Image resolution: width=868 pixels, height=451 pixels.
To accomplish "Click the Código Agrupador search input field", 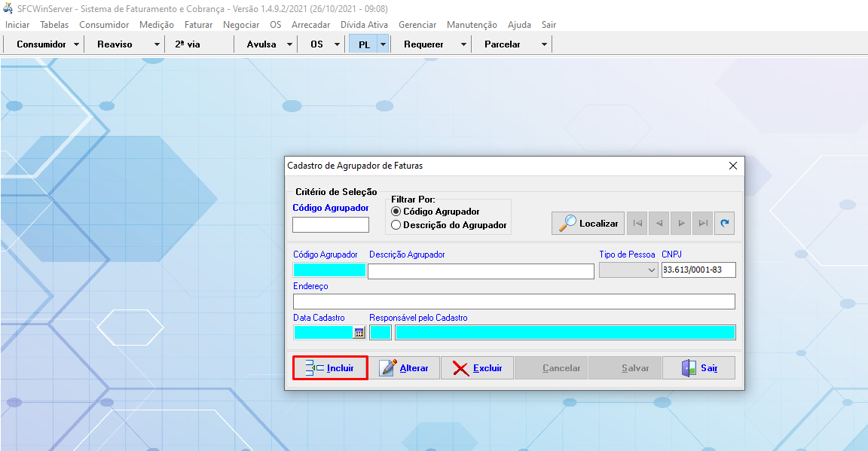I will pos(331,225).
